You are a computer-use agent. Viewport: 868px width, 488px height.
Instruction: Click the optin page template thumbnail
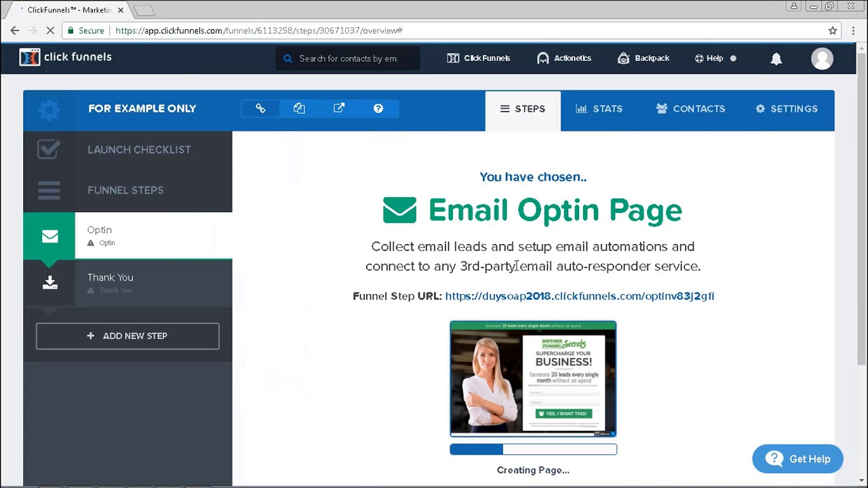[533, 379]
